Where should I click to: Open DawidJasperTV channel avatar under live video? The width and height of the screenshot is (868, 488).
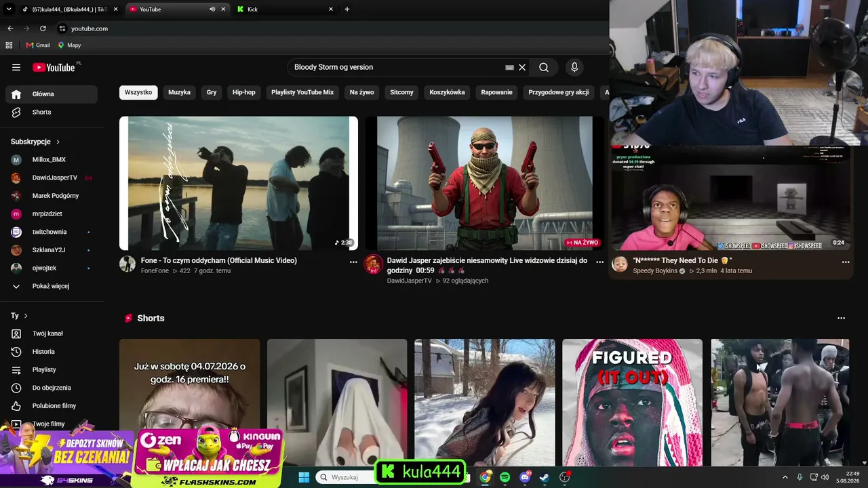374,264
